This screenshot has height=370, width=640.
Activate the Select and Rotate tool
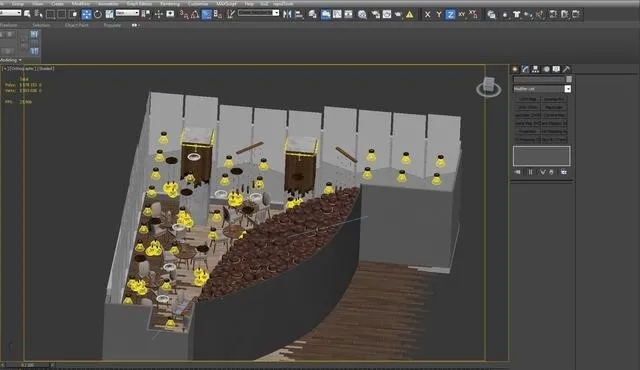click(98, 14)
